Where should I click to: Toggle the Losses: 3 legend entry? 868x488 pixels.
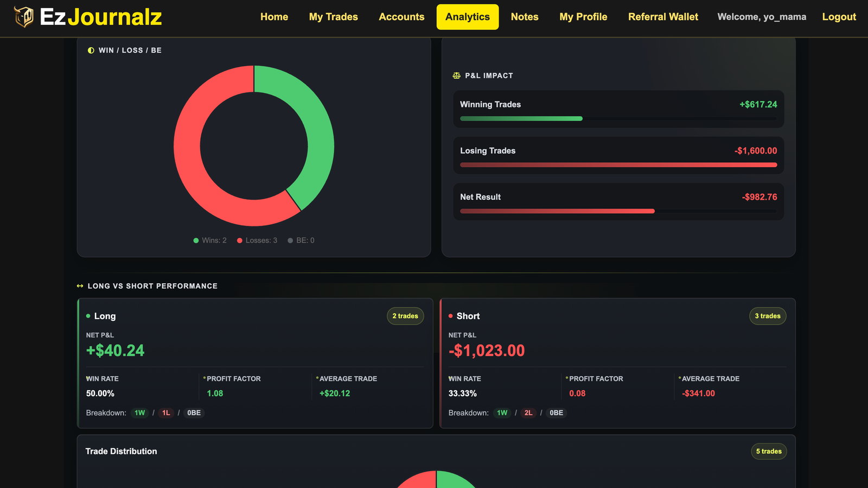(x=257, y=240)
